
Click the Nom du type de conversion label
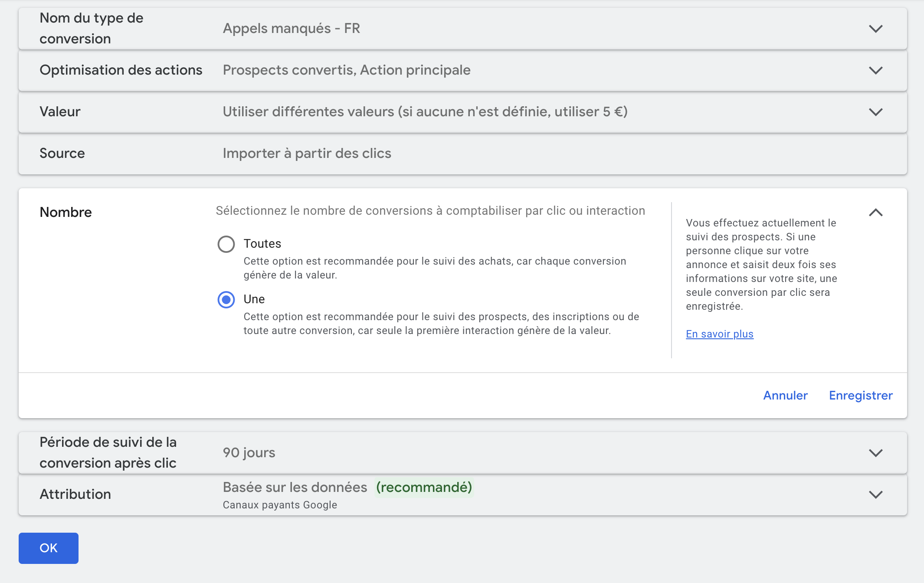click(92, 29)
